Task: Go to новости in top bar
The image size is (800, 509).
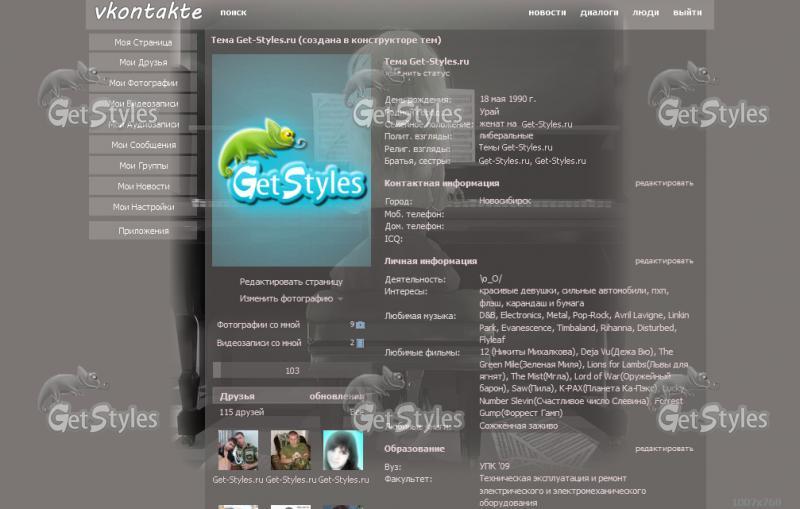Action: click(547, 13)
